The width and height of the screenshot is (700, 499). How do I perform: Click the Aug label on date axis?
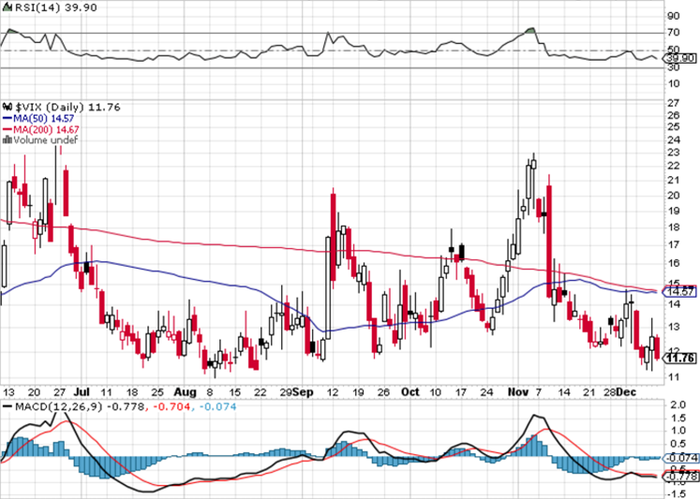click(185, 392)
